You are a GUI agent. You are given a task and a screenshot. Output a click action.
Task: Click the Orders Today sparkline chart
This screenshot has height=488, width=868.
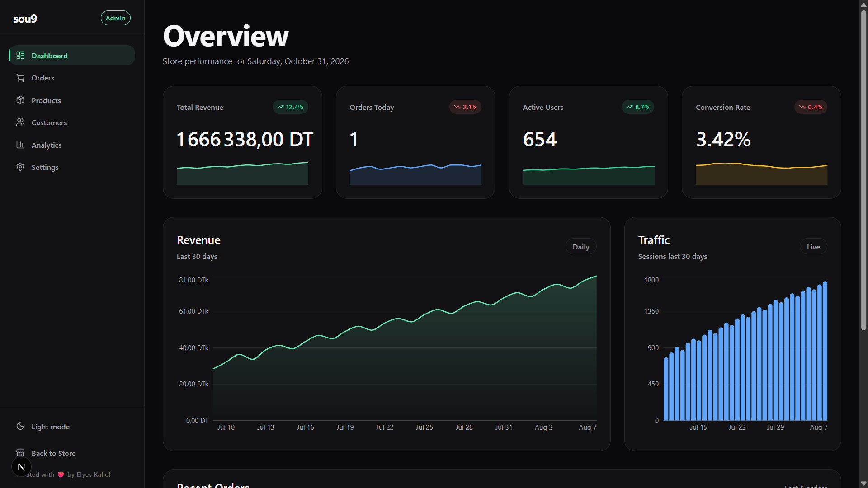point(415,174)
